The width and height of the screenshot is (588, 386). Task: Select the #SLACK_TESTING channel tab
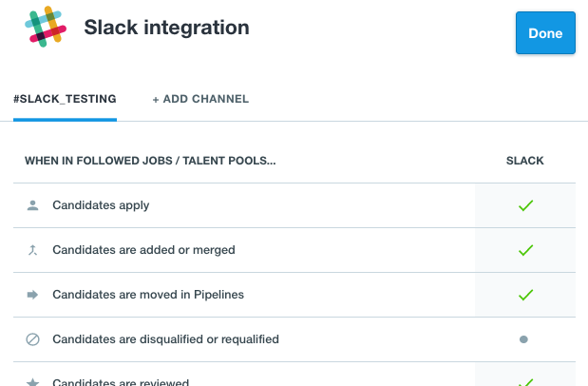click(65, 99)
